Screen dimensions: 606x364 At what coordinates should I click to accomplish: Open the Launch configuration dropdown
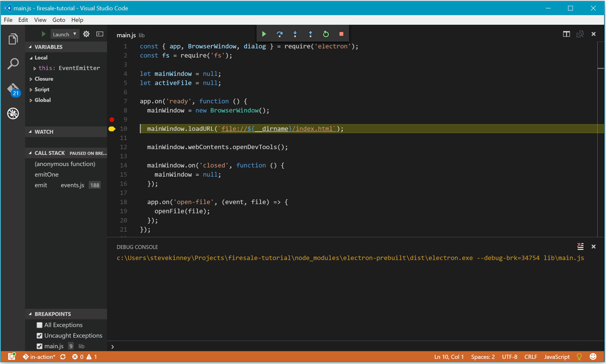(64, 34)
